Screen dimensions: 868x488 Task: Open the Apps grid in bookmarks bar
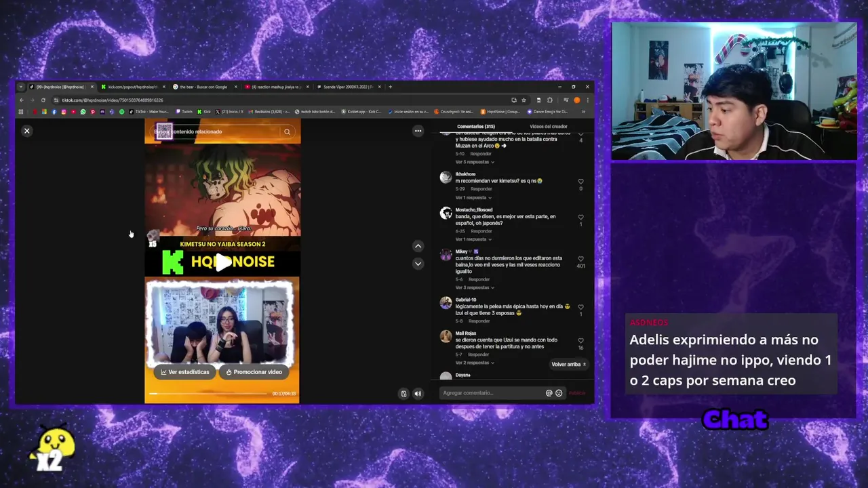click(21, 112)
